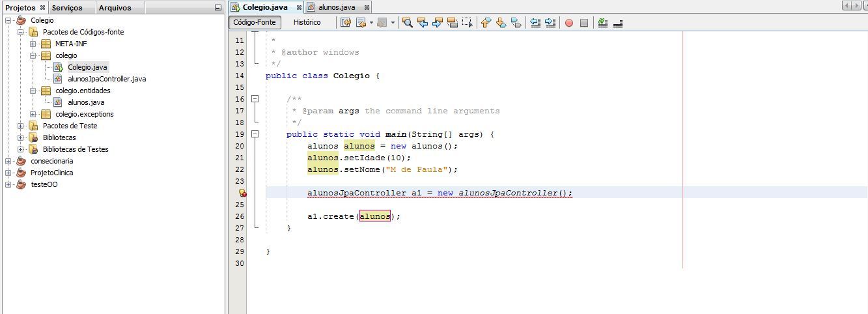Click Find Next Occurrence icon

pyautogui.click(x=438, y=23)
